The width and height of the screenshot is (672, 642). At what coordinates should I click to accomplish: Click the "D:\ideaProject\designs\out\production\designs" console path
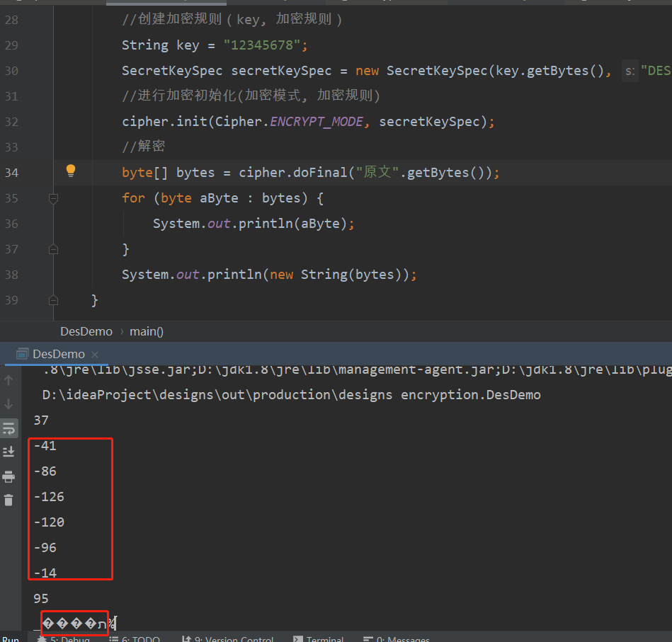coord(217,395)
